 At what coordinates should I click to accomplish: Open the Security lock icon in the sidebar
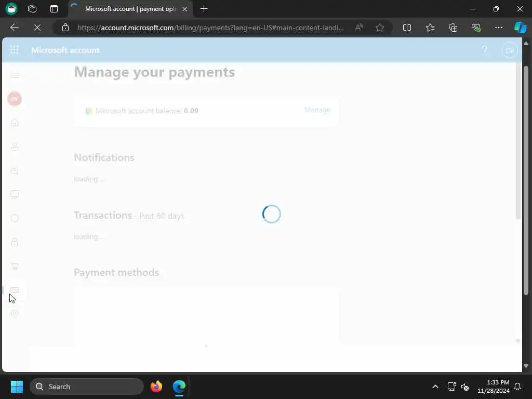[x=14, y=242]
